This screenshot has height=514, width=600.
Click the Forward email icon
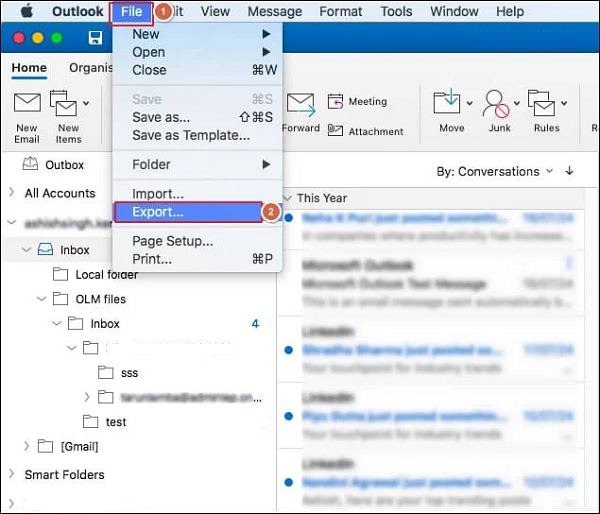[x=301, y=104]
